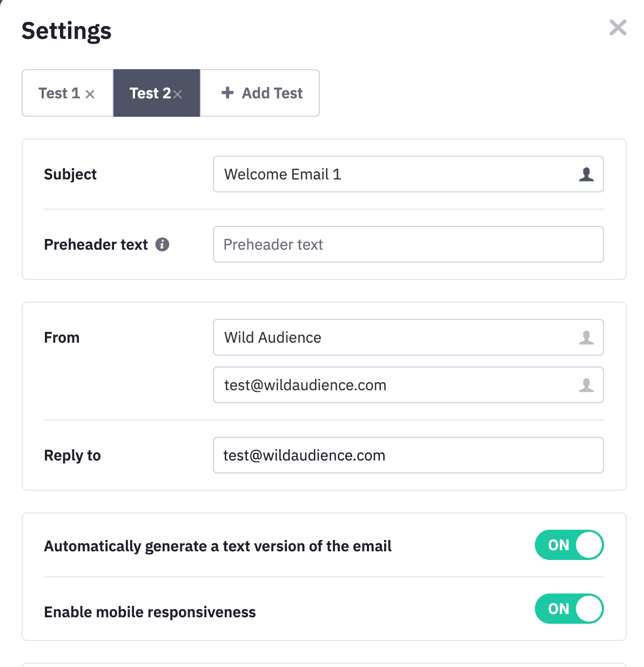Image resolution: width=644 pixels, height=667 pixels.
Task: Focus the Preheader text input
Action: (408, 244)
